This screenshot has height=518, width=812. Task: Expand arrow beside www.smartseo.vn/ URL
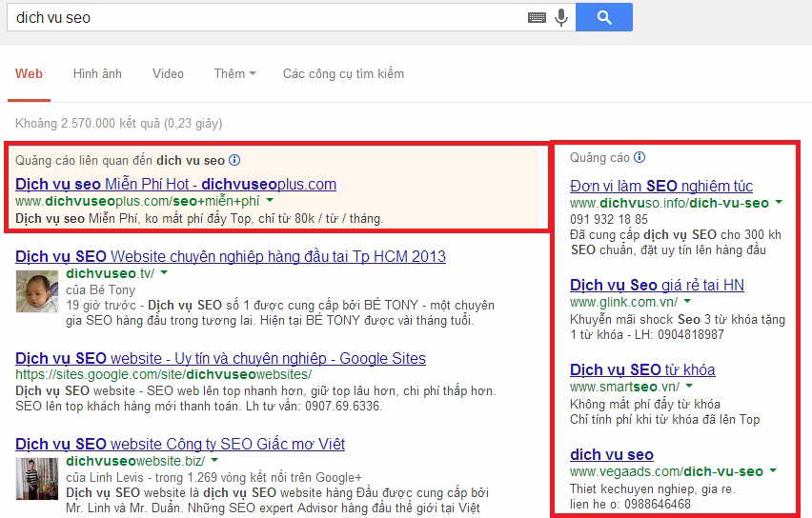point(689,386)
